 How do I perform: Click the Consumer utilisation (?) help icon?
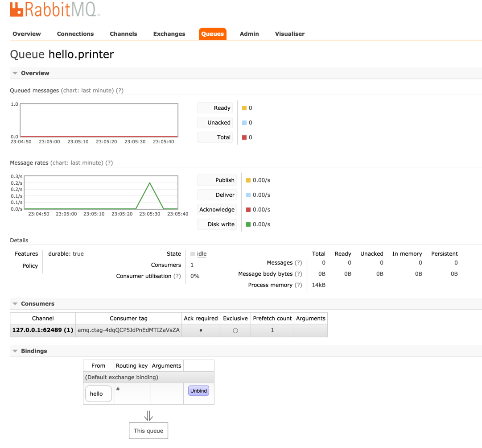[x=177, y=276]
